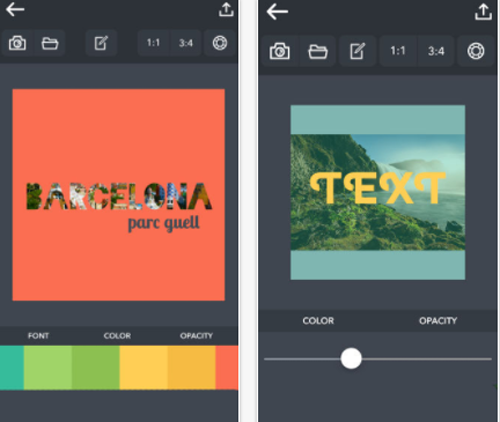Viewport: 500px width, 422px height.
Task: Switch to the FONT tab
Action: coord(38,336)
